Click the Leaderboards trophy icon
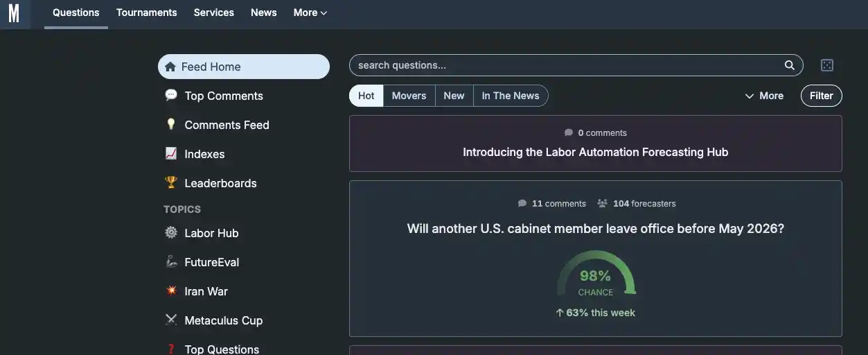The image size is (868, 355). 171,182
